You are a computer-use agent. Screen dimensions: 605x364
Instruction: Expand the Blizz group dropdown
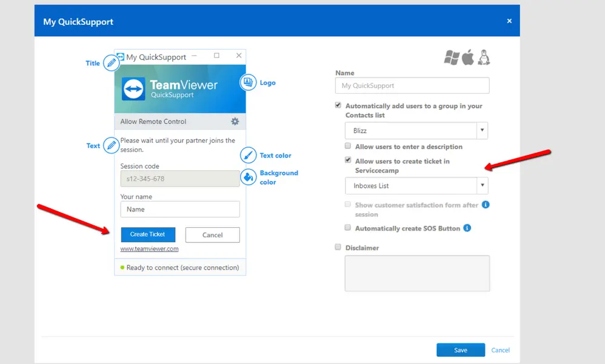pyautogui.click(x=416, y=130)
